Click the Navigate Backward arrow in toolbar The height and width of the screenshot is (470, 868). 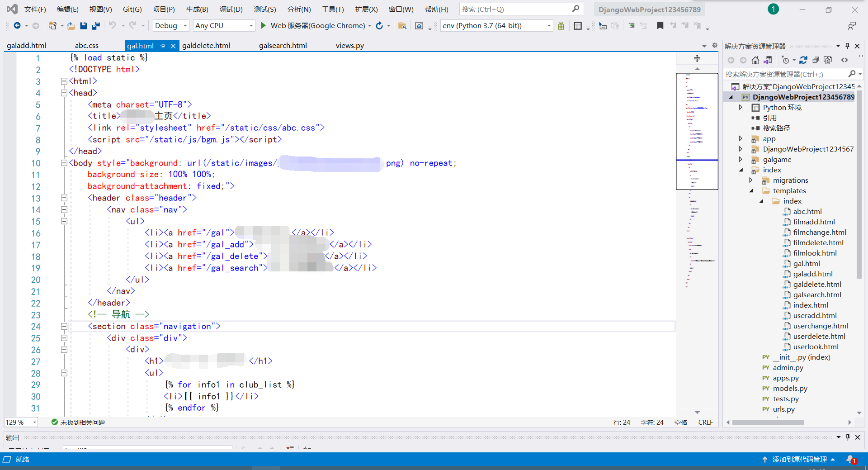coord(17,26)
